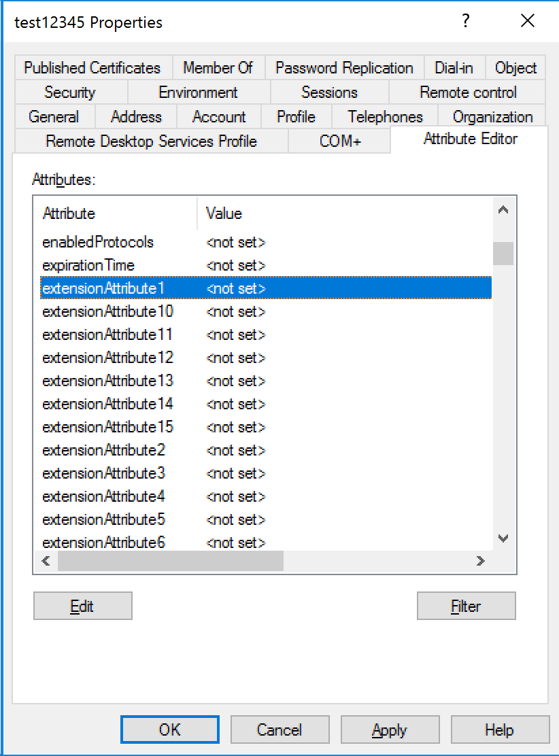This screenshot has width=559, height=756.
Task: Click the right scroll arrow
Action: coord(481,561)
